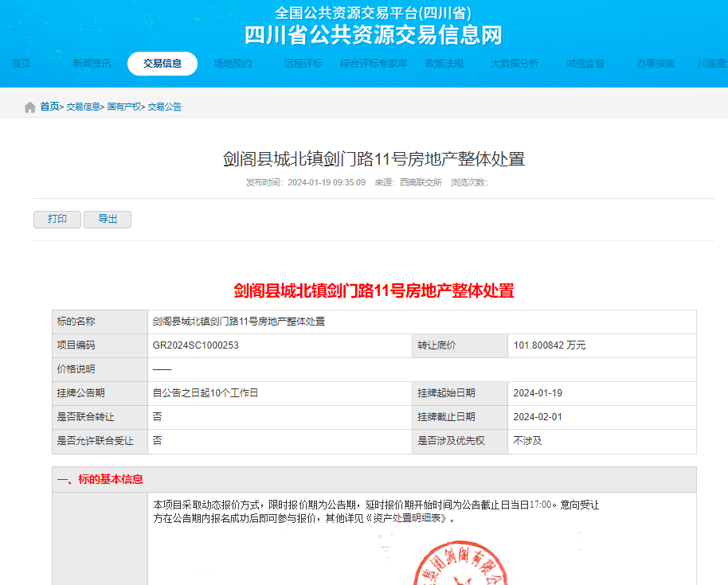Click the black page heading 剑阁县城北镇剑门路11号房地产整体处置
The image size is (728, 585).
(374, 159)
